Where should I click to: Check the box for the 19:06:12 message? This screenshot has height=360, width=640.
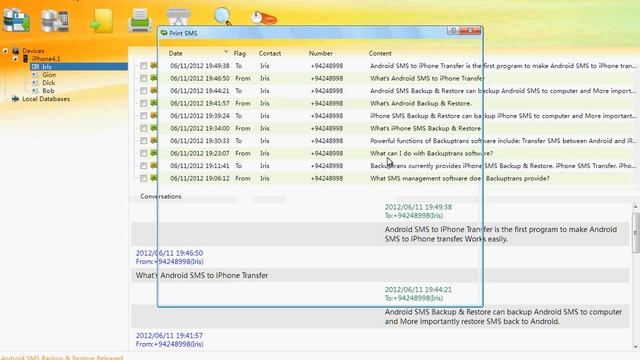coord(144,178)
